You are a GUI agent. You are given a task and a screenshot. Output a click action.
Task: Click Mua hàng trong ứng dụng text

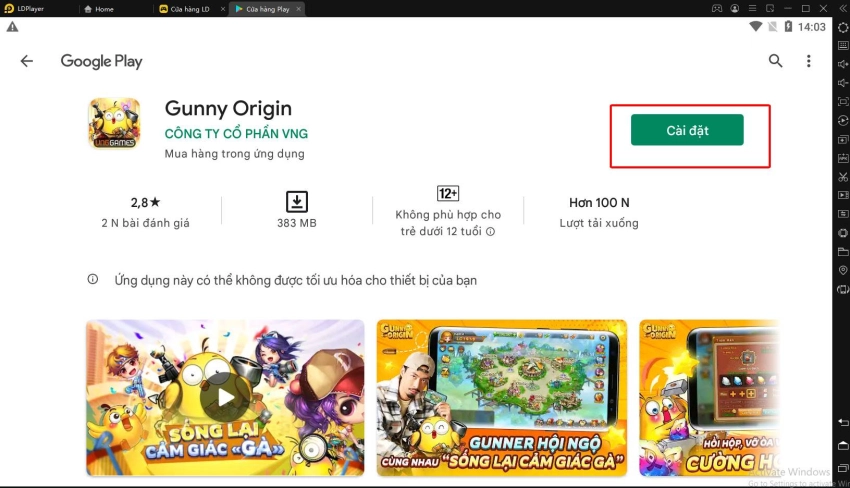pyautogui.click(x=234, y=154)
